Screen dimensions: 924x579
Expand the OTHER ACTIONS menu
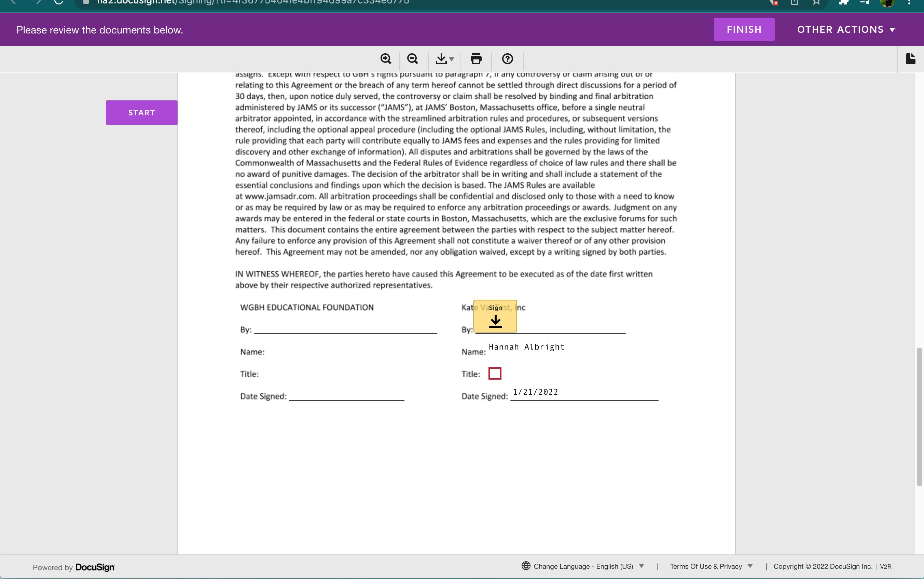tap(846, 29)
